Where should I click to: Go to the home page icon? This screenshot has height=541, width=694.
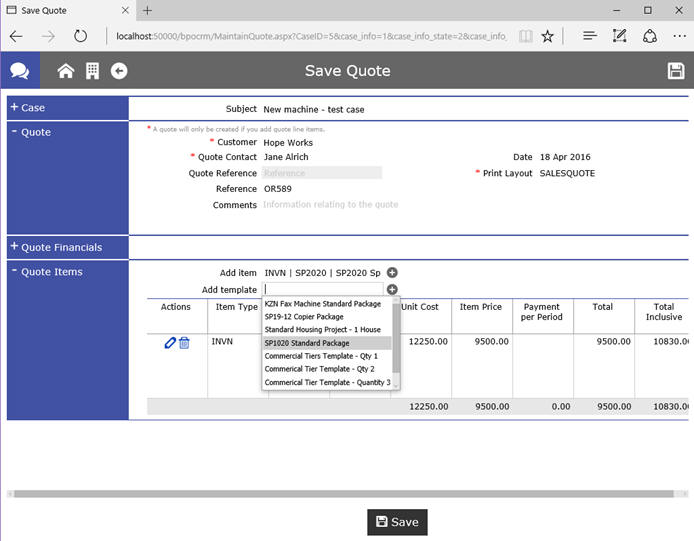[66, 71]
